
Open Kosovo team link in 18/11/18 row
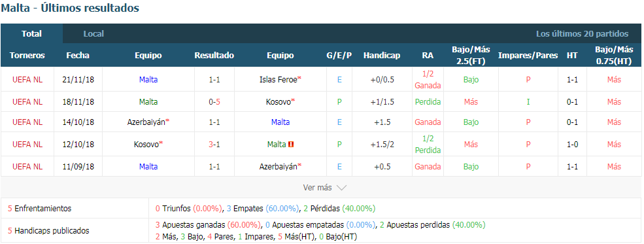pos(279,101)
